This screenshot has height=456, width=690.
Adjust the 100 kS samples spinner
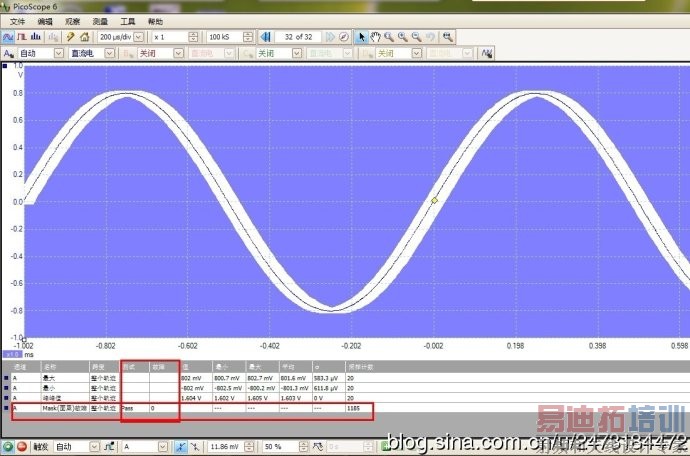248,37
